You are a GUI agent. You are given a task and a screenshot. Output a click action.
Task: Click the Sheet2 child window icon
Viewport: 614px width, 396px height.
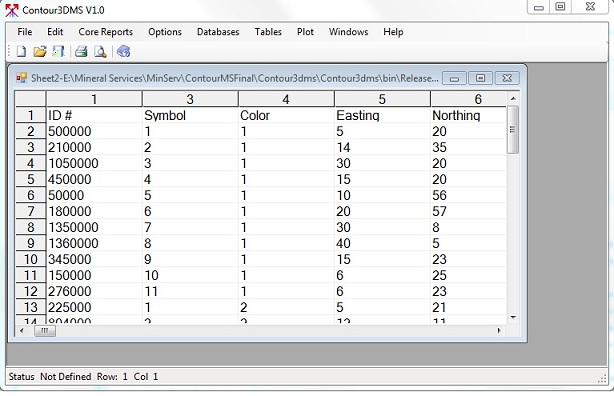(21, 78)
